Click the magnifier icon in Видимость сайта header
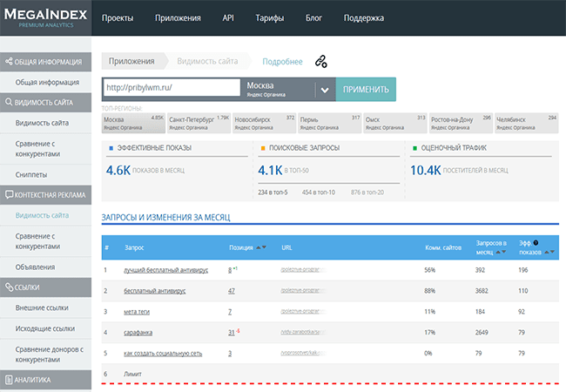The image size is (566, 392). 9,102
